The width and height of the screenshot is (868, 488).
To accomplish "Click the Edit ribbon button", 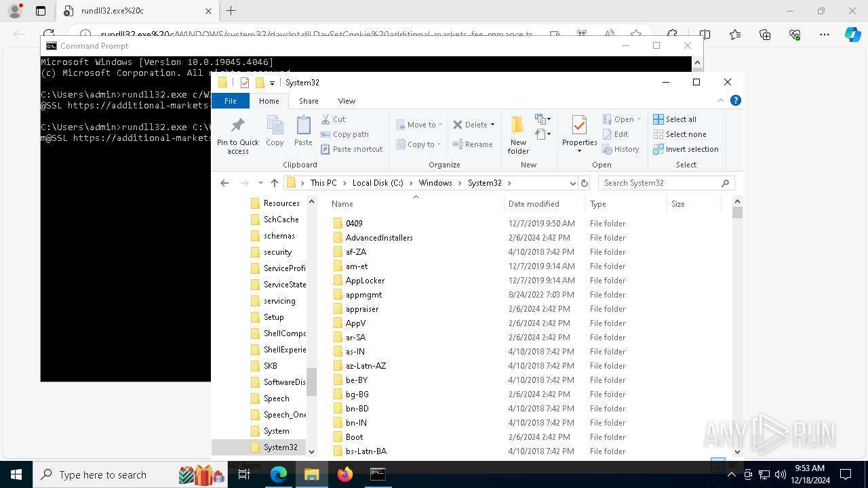I will click(616, 134).
